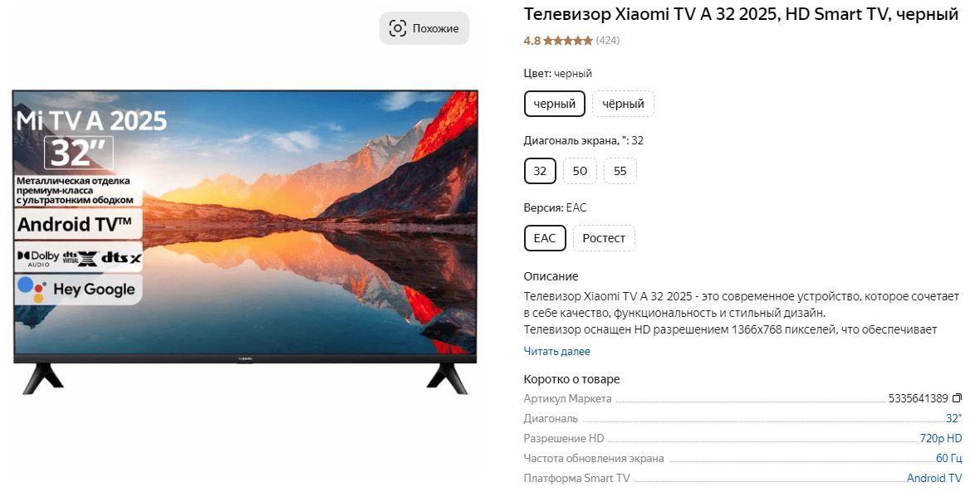Click the product title Телевизор Xiaomi TV A 32
The width and height of the screenshot is (980, 492).
click(x=742, y=14)
